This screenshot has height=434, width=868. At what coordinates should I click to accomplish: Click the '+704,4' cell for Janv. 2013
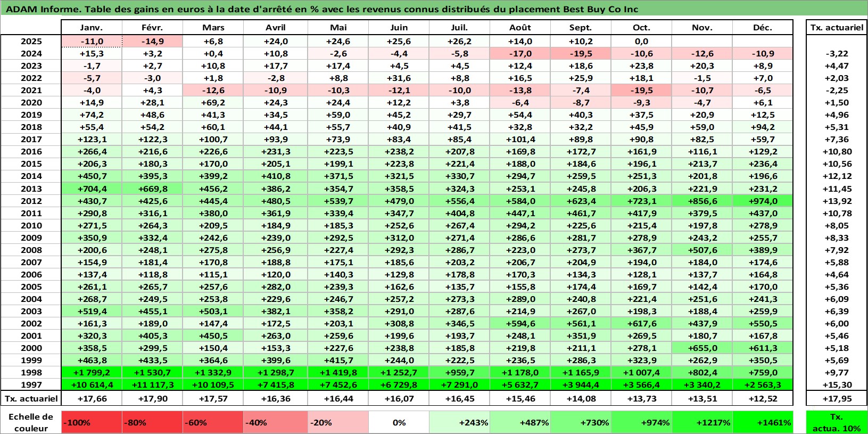tap(92, 189)
